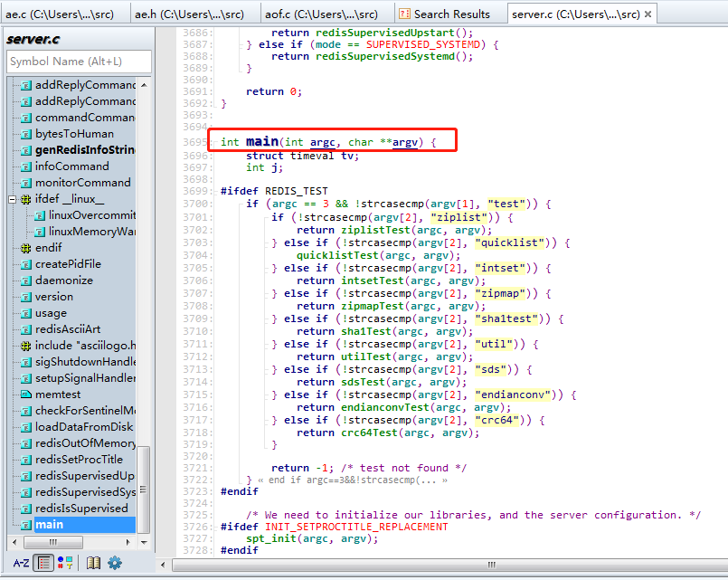Screen dimensions: 728x580
Task: Click the open book icon in symbol toolbar
Action: click(93, 564)
